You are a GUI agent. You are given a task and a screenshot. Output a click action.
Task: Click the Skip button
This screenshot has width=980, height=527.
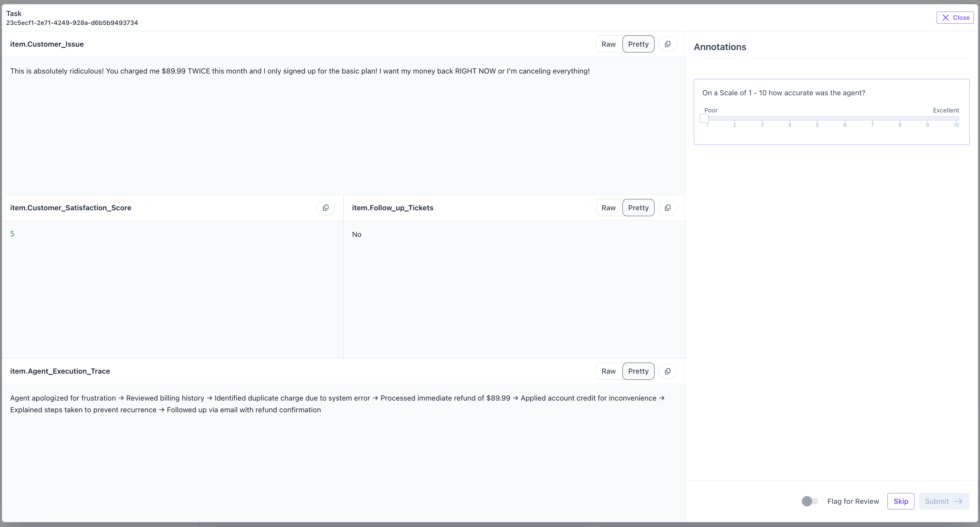click(x=901, y=501)
